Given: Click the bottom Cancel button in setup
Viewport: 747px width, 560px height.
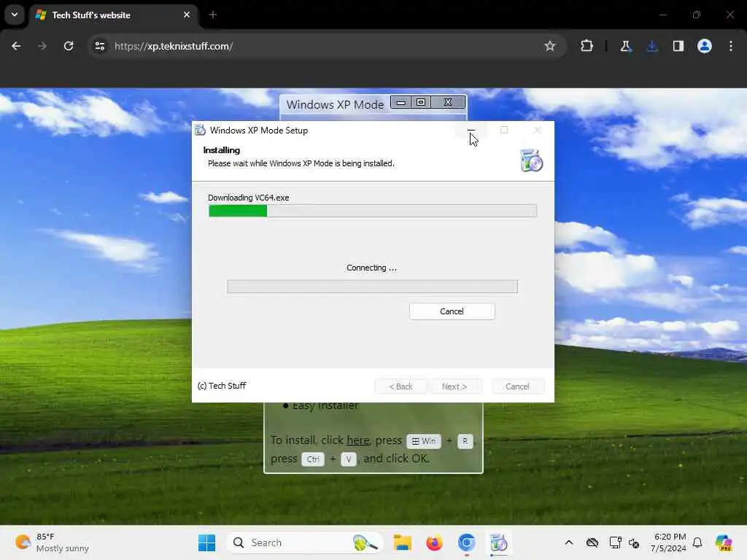Looking at the screenshot, I should click(517, 386).
